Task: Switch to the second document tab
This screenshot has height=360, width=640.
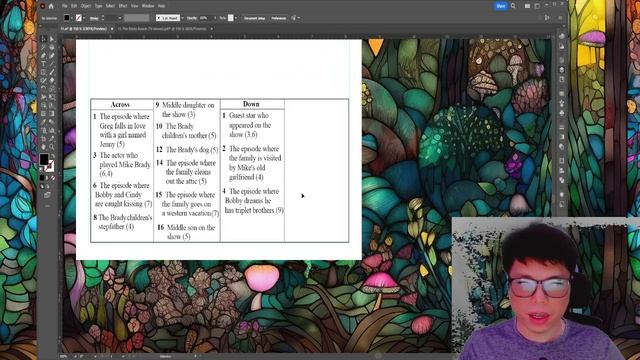Action: click(x=162, y=29)
